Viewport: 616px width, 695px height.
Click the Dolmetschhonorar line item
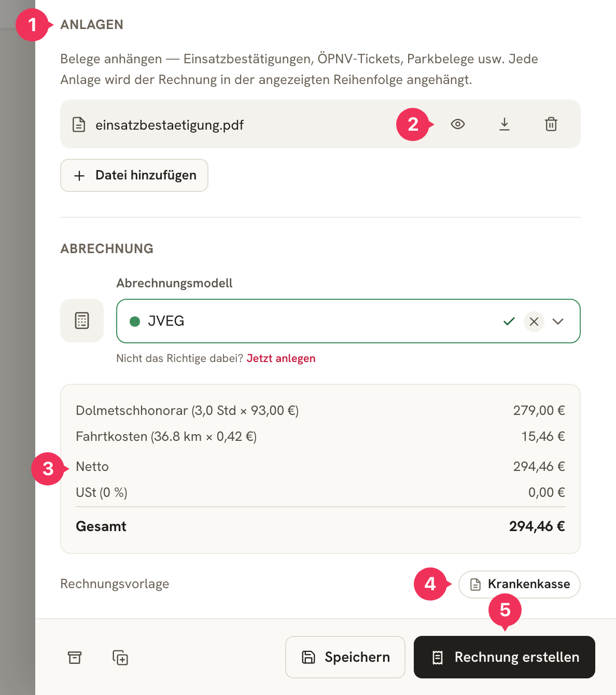point(320,411)
